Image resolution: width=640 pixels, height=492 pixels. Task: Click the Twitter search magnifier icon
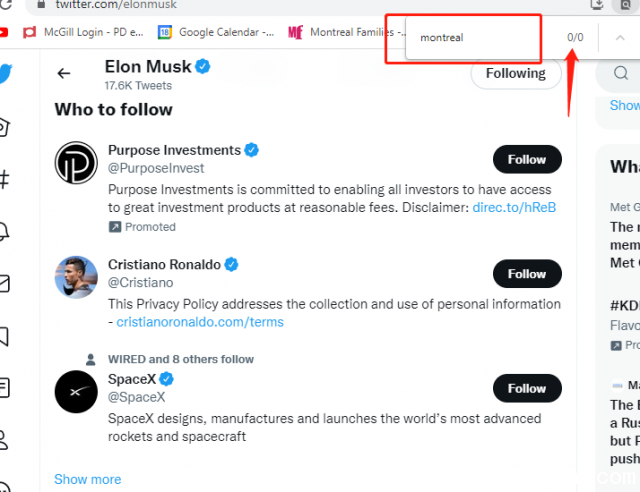coord(620,73)
